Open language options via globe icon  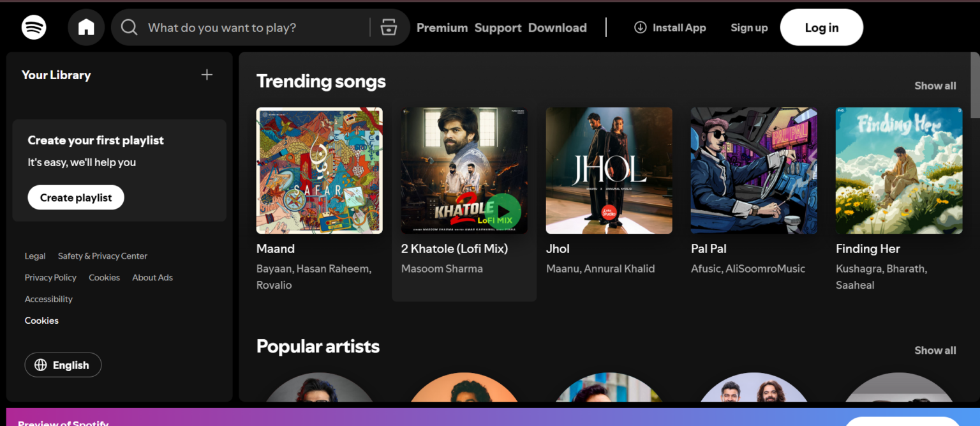[x=41, y=365]
